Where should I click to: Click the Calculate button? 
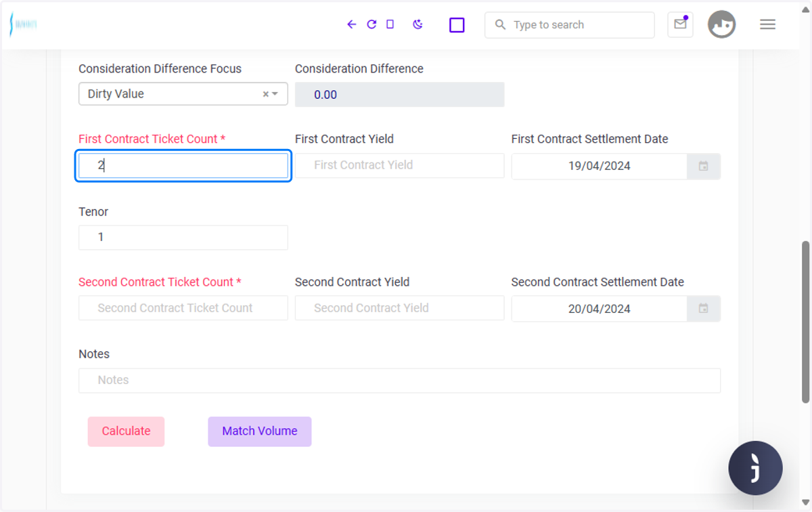tap(126, 431)
